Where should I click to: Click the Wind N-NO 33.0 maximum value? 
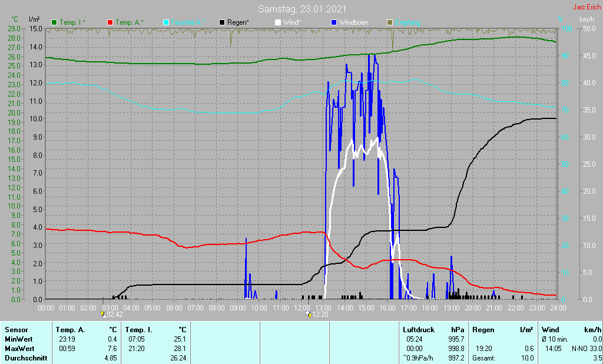(x=587, y=349)
